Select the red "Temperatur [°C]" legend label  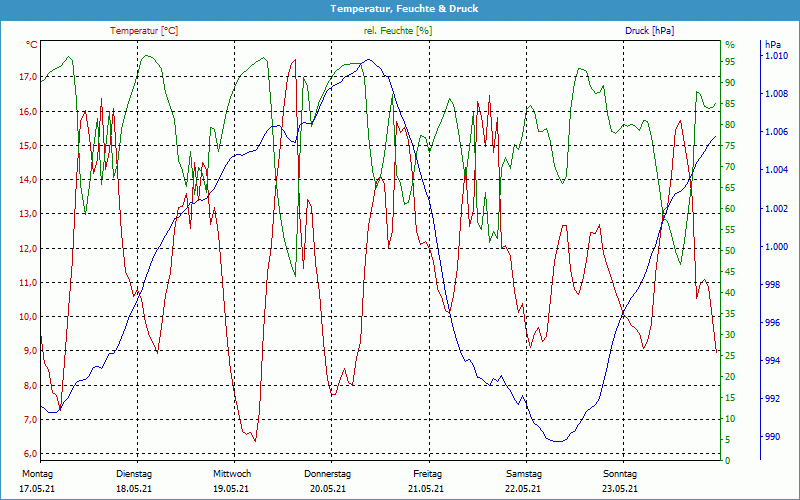point(144,31)
